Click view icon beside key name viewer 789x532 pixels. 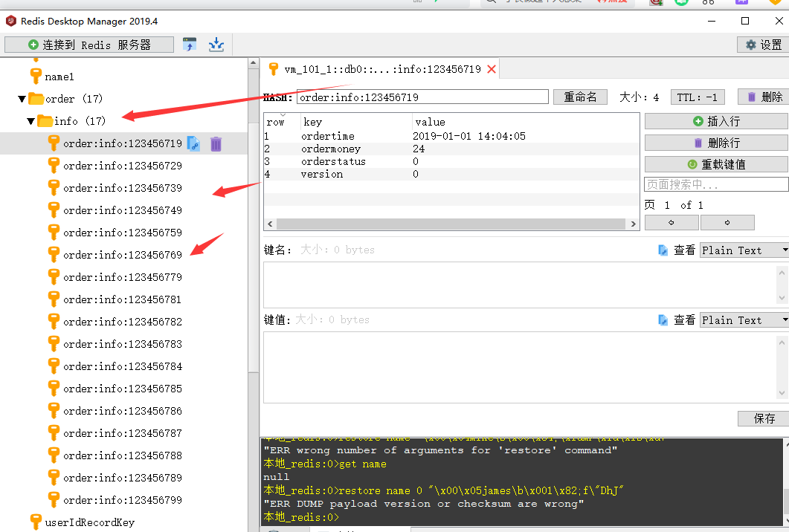(x=663, y=250)
